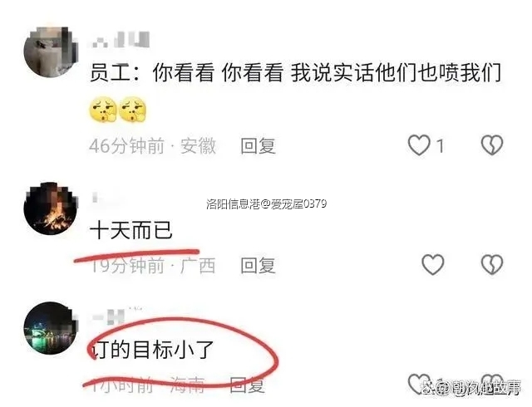Open the campfire avatar profile
This screenshot has width=532, height=407.
coord(51,208)
